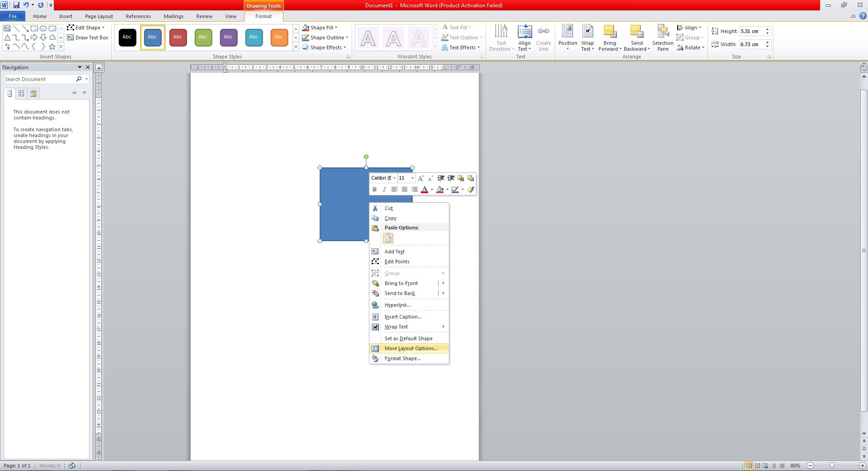Image resolution: width=868 pixels, height=471 pixels.
Task: Apply the black shape style swatch
Action: click(x=127, y=37)
